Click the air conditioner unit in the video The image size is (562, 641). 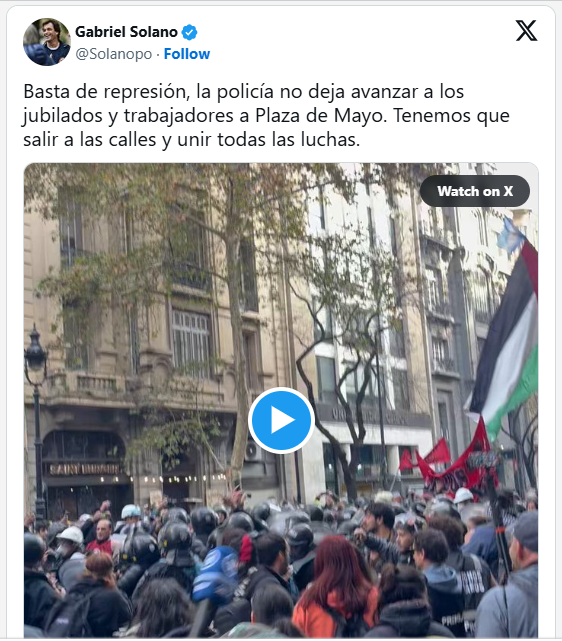pos(253,451)
